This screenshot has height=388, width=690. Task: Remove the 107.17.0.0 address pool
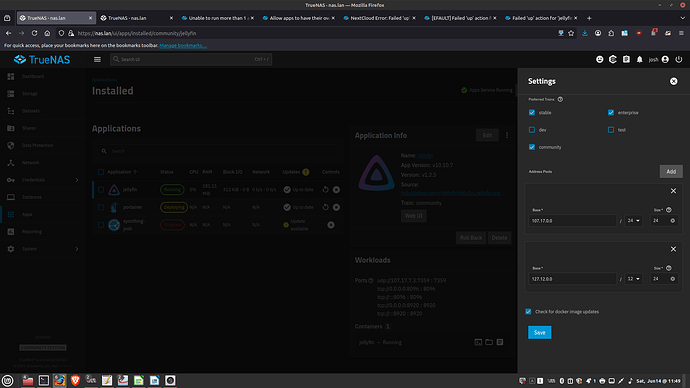click(x=673, y=191)
